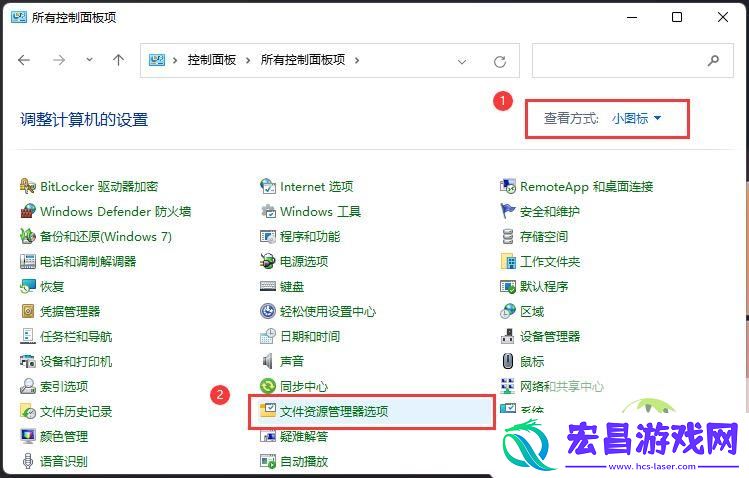Image resolution: width=749 pixels, height=478 pixels.
Task: Expand chevron after 控制面板 breadcrumb
Action: (248, 60)
